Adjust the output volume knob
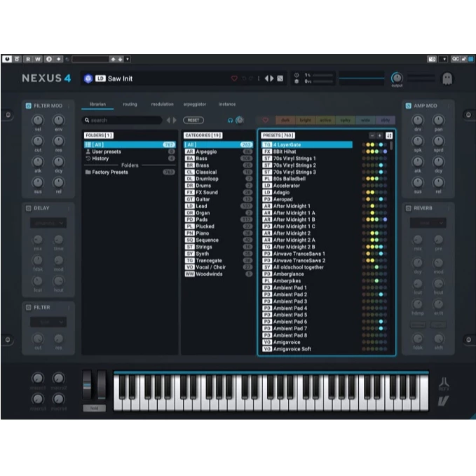The height and width of the screenshot is (476, 476). point(397,78)
